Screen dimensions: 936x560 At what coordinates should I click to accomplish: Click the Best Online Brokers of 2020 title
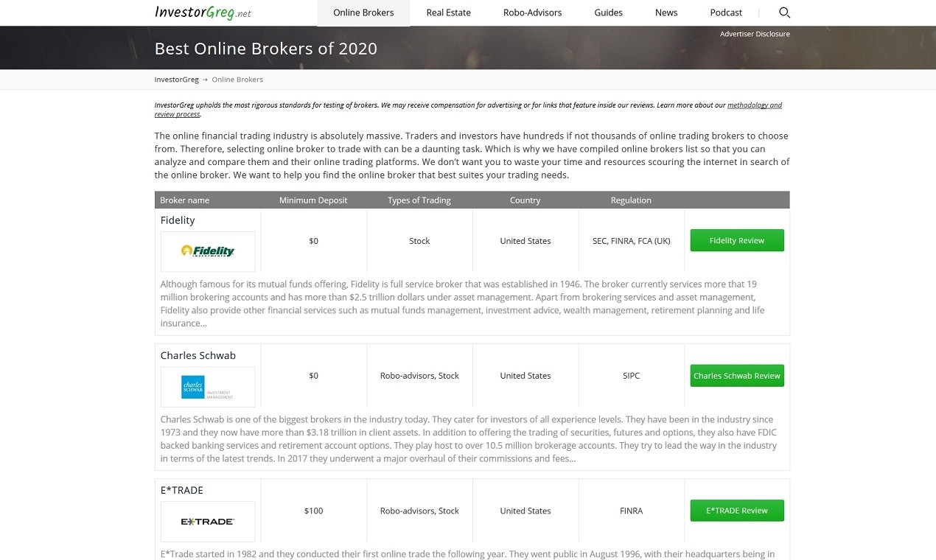coord(266,49)
